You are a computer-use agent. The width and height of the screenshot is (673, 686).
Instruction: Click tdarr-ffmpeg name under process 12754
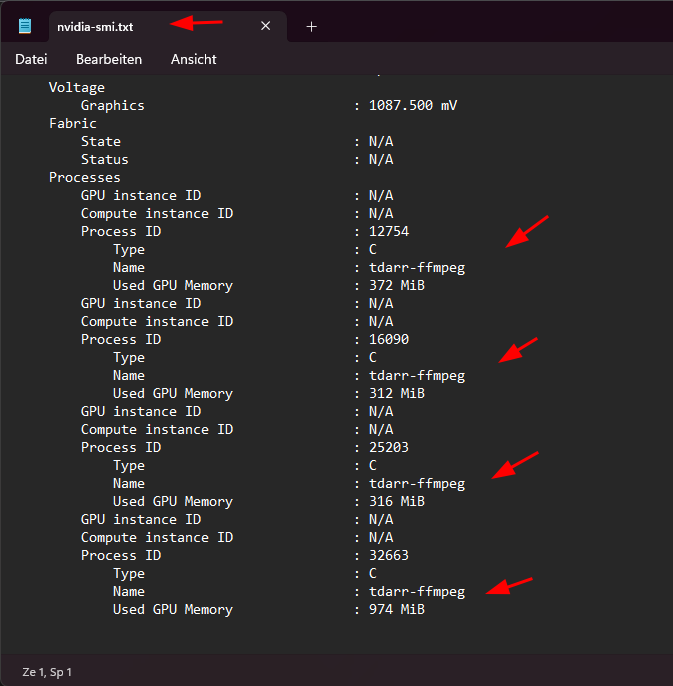pyautogui.click(x=417, y=267)
